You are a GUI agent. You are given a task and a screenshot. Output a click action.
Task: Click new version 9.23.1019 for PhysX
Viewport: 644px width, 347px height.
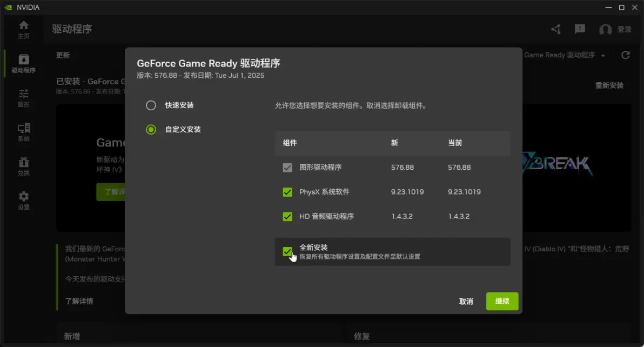(x=407, y=192)
